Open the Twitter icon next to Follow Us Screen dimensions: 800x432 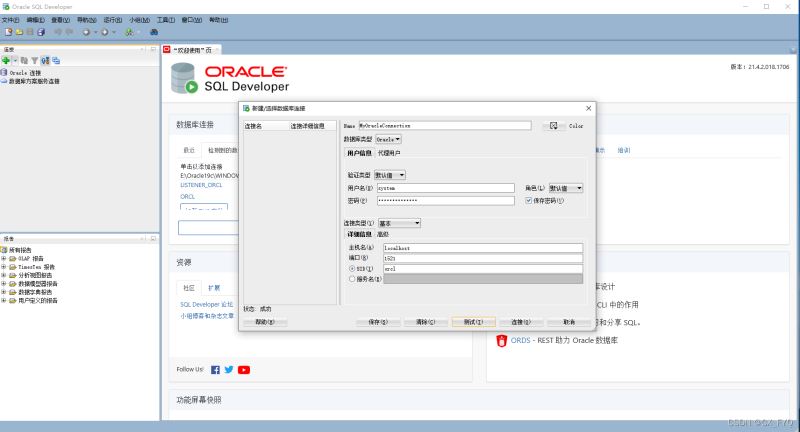click(229, 369)
